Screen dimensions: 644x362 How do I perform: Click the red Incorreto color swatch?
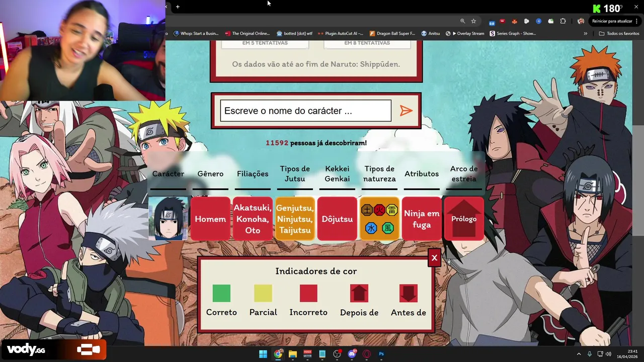click(308, 293)
